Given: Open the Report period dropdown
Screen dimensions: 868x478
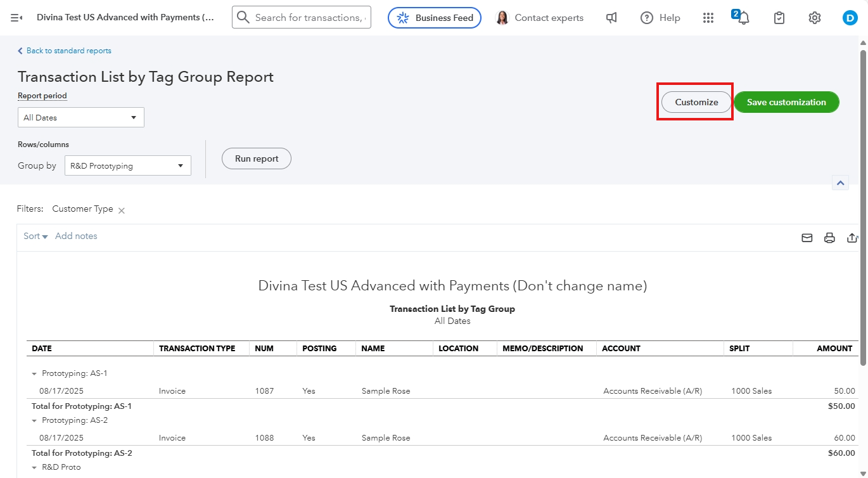Looking at the screenshot, I should [81, 117].
